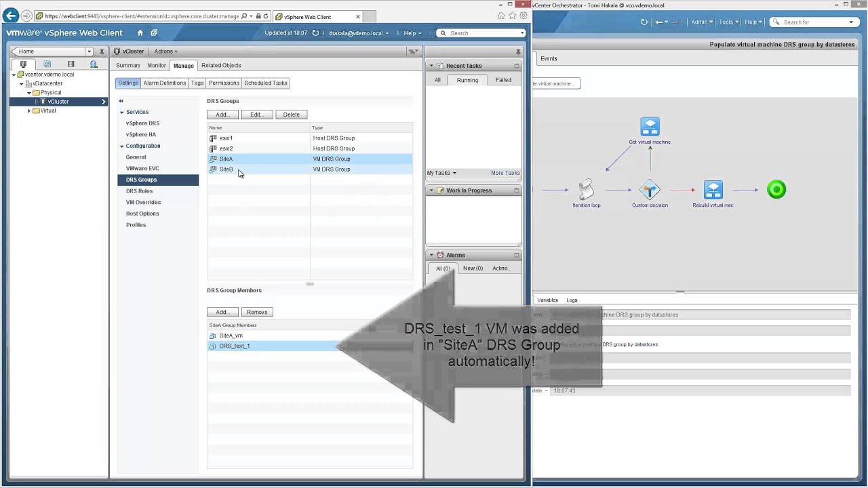Image resolution: width=868 pixels, height=488 pixels.
Task: Collapse the settings sidebar with double chevron
Action: [x=121, y=101]
